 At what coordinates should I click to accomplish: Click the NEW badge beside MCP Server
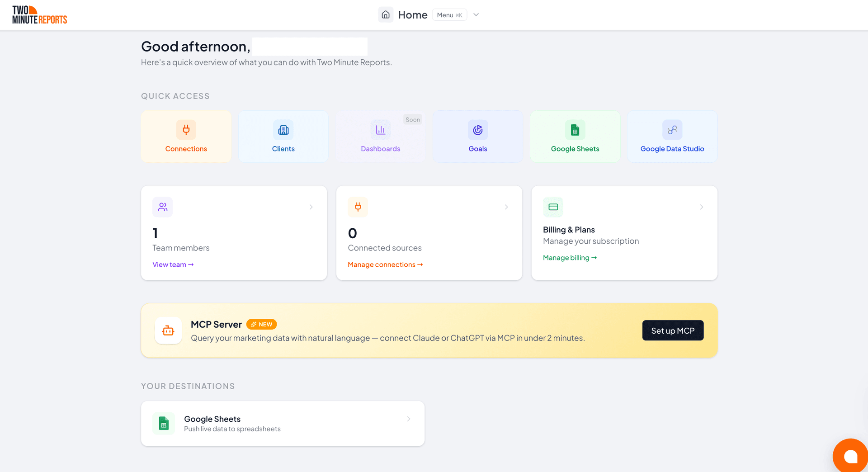pos(262,324)
